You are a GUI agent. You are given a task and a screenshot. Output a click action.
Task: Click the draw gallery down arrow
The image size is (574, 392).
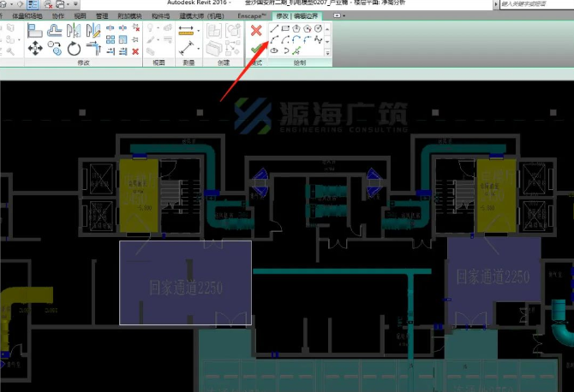[x=327, y=41]
